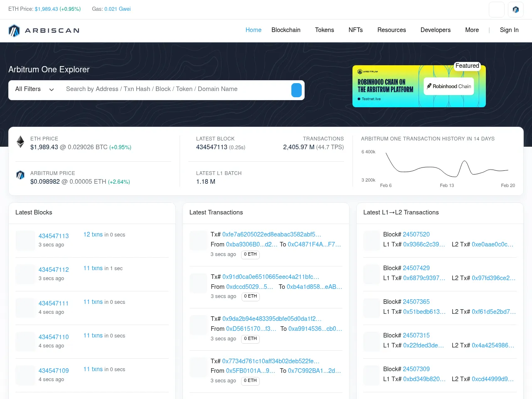Image resolution: width=532 pixels, height=399 pixels.
Task: Open the theme toggle next to the network icon
Action: pos(497,9)
